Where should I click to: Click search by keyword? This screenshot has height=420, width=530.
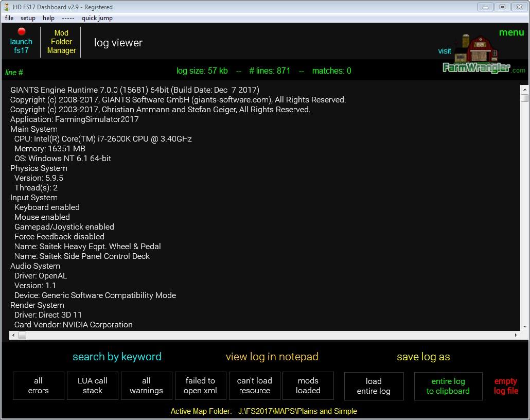point(117,357)
